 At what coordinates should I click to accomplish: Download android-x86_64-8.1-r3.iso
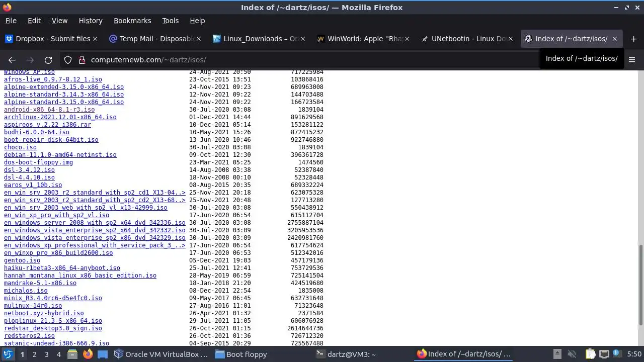[x=49, y=110]
